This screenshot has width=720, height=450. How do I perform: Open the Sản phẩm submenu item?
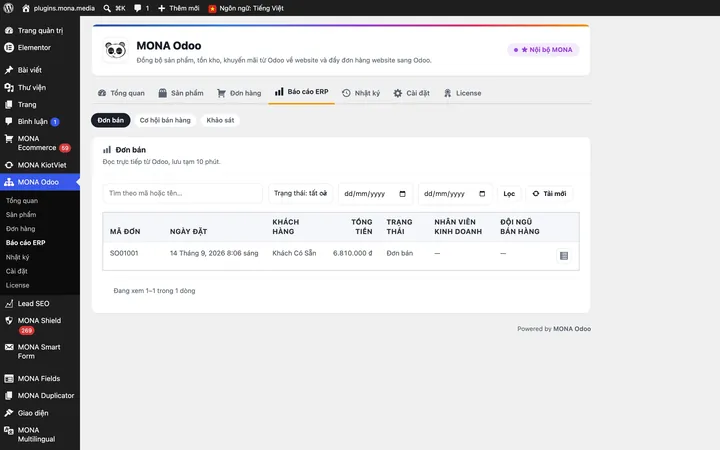tap(21, 214)
